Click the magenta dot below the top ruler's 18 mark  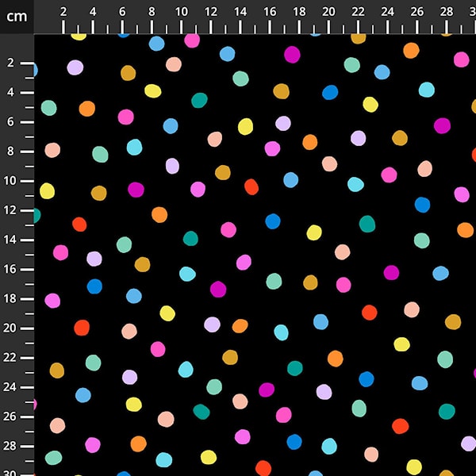coord(292,54)
